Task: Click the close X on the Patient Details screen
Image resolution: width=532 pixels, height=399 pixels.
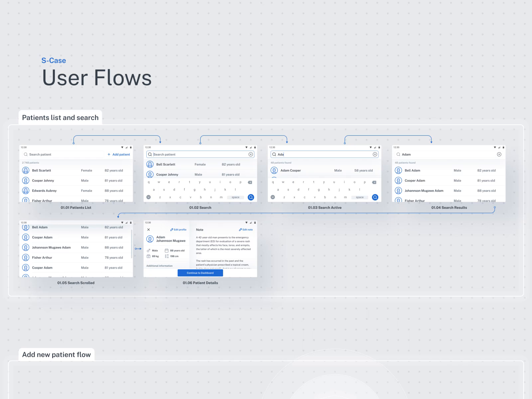Action: coord(149,229)
